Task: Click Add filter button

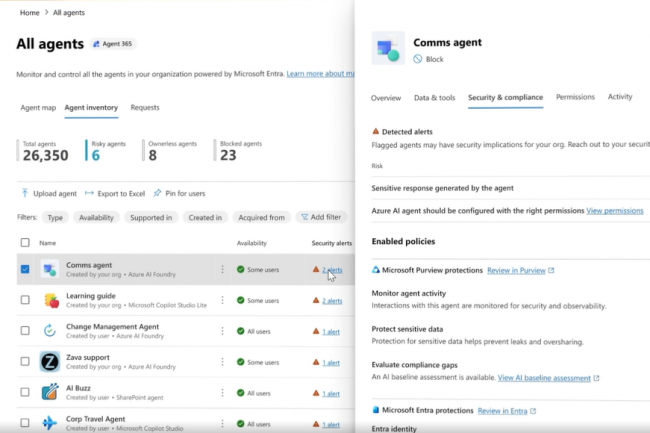Action: [319, 217]
